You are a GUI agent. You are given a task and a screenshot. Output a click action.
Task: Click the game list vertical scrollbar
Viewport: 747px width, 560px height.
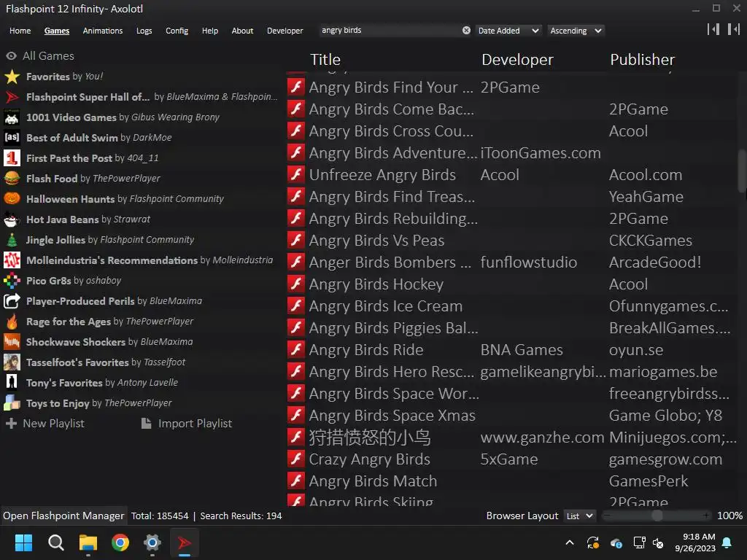(x=742, y=170)
